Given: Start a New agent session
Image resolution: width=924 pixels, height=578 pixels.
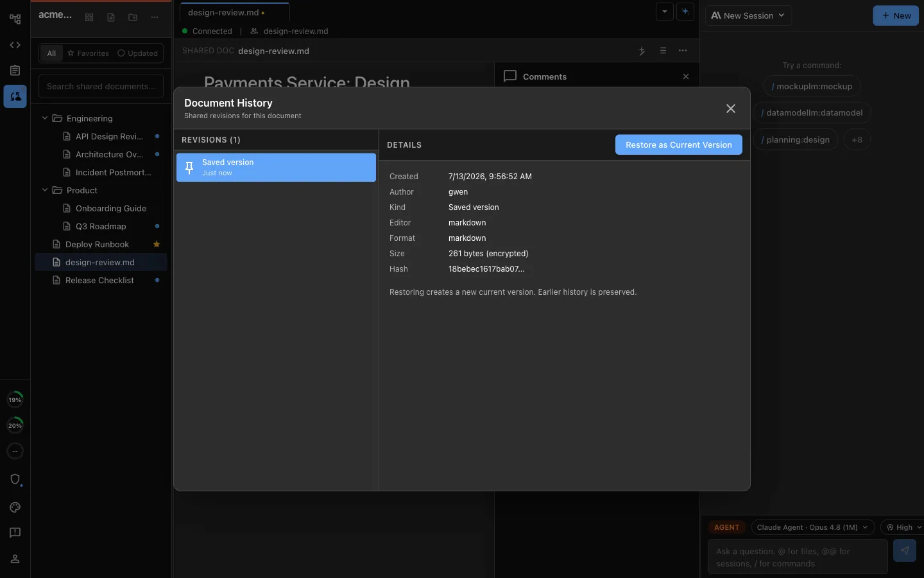Looking at the screenshot, I should tap(896, 15).
